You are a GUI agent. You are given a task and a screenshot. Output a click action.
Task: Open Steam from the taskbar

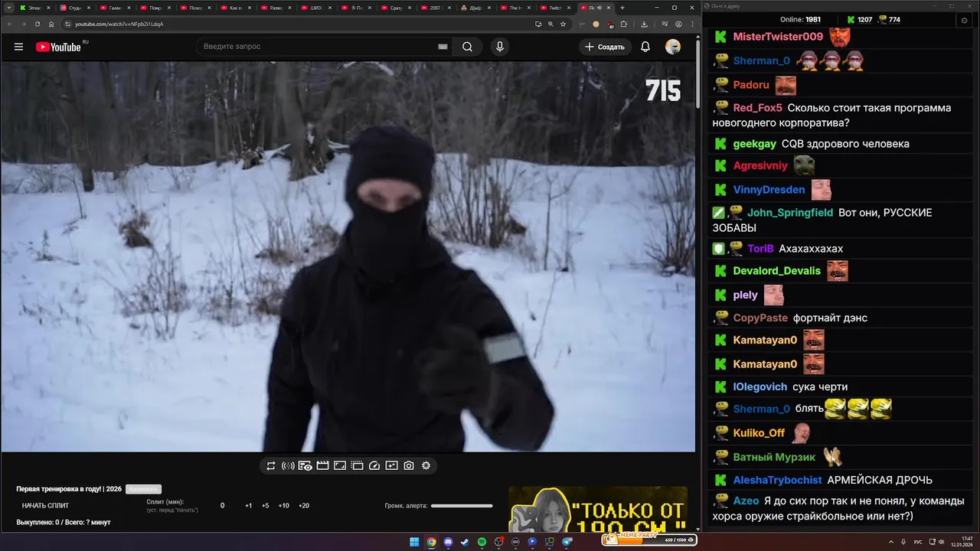pos(465,542)
